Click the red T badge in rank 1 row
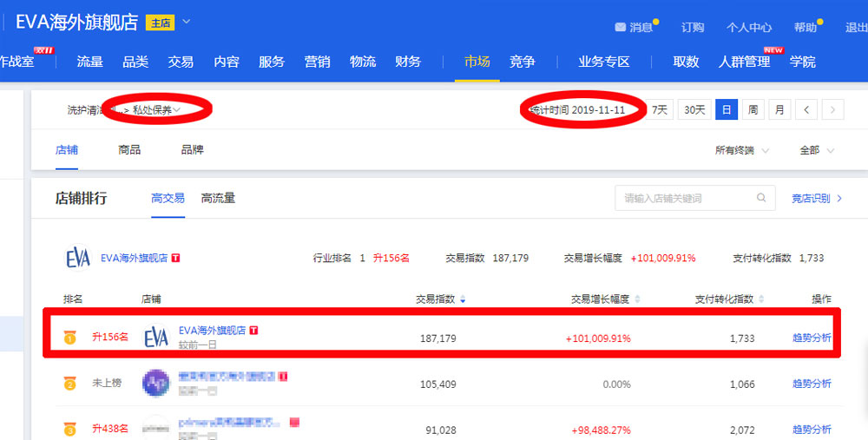 (253, 331)
